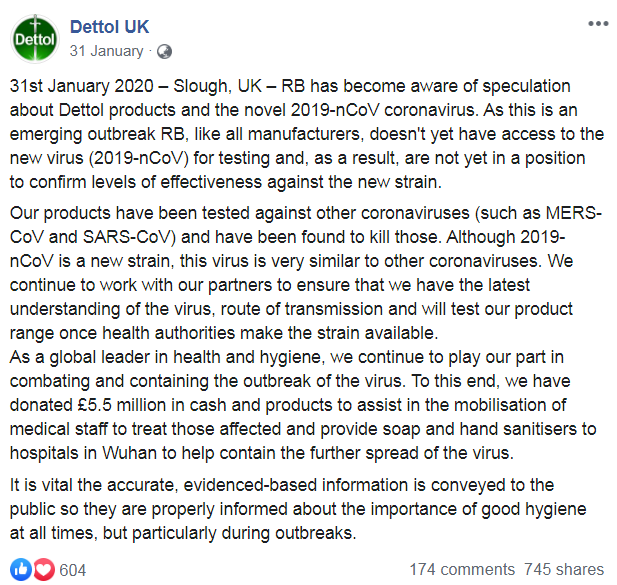Click the paragraph beginning '31st January 2020'
The width and height of the screenshot is (617, 585).
[x=307, y=134]
